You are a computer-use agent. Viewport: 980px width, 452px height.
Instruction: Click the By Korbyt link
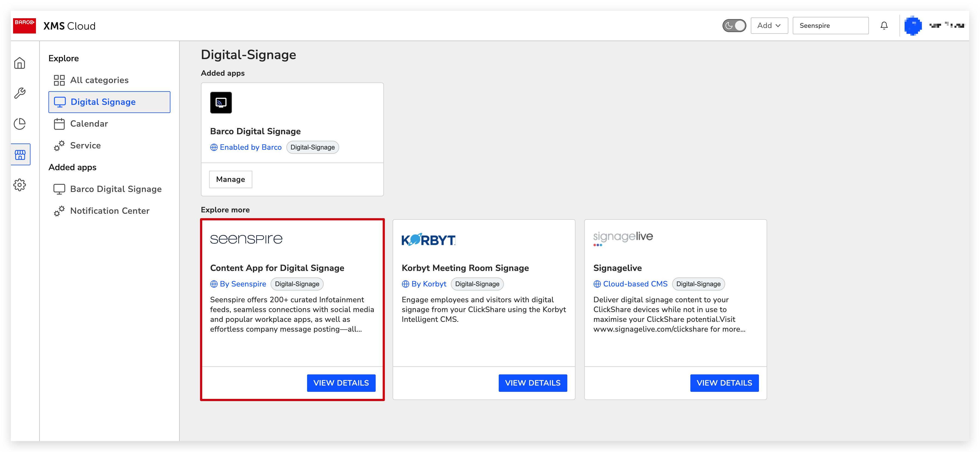click(429, 284)
